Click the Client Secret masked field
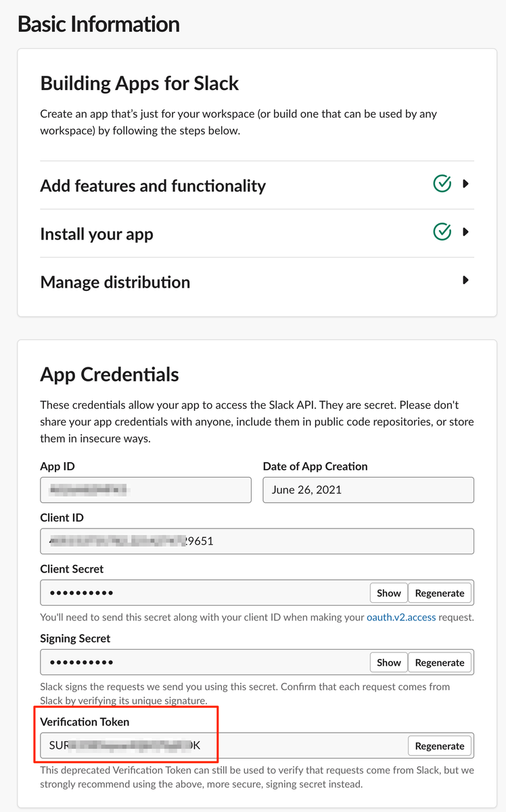Viewport: 506px width, 812px height. point(257,593)
